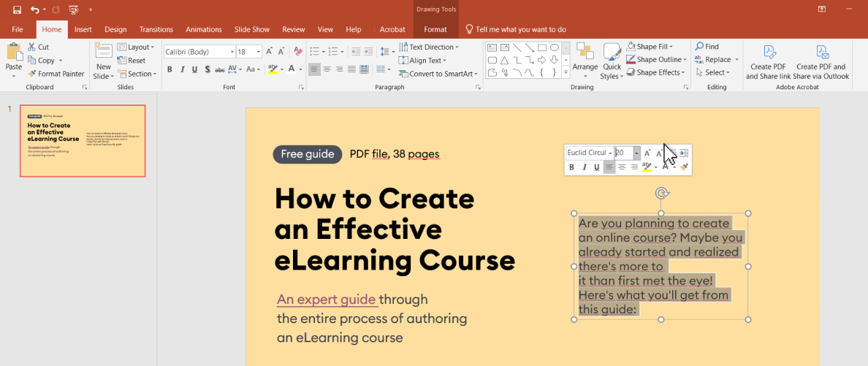
Task: Insert a New Slide via slide icon
Action: [x=104, y=50]
